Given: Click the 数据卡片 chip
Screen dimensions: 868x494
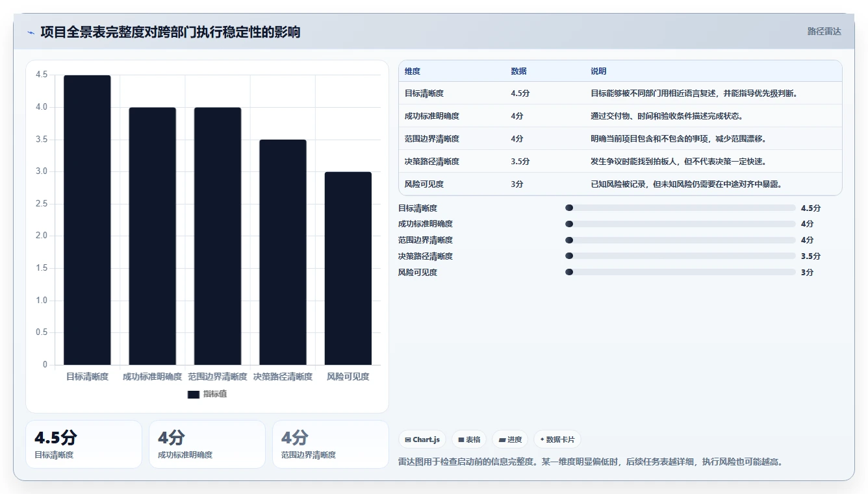Looking at the screenshot, I should 557,439.
